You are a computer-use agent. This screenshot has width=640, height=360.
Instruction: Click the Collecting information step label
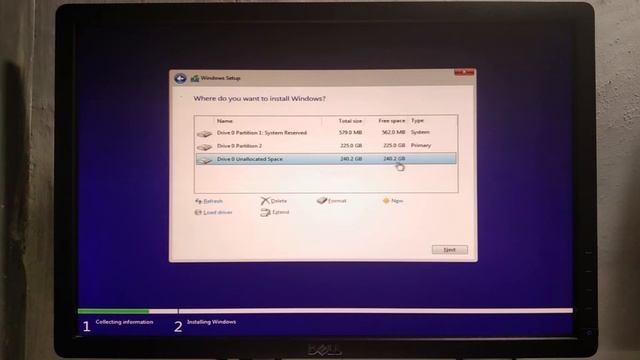point(124,322)
